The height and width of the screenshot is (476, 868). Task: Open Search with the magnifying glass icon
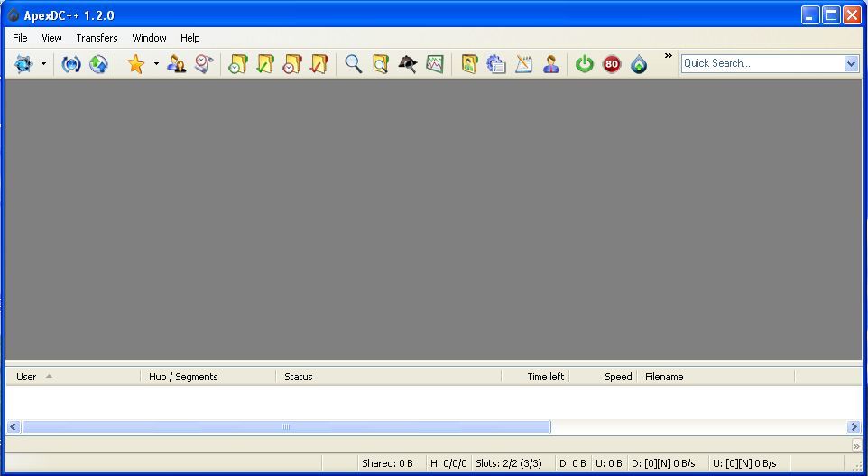353,64
